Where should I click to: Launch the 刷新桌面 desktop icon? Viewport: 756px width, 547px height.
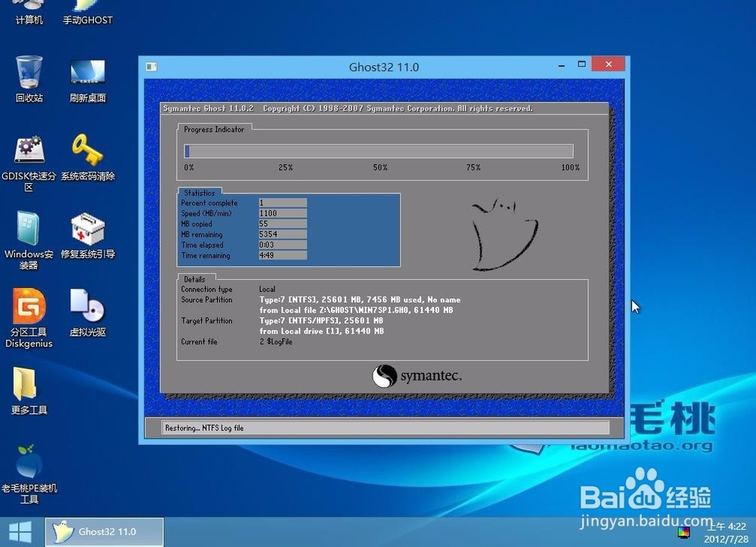(x=88, y=79)
